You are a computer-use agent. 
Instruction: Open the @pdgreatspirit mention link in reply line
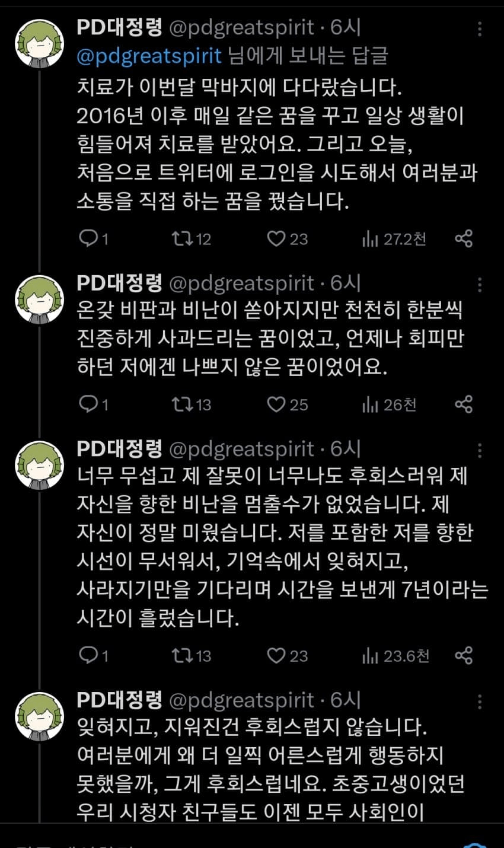149,55
